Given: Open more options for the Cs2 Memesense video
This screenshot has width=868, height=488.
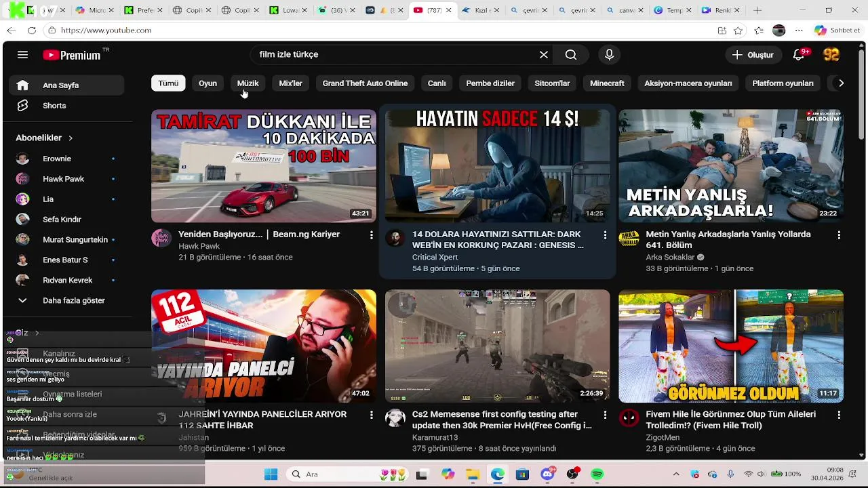Looking at the screenshot, I should tap(605, 414).
